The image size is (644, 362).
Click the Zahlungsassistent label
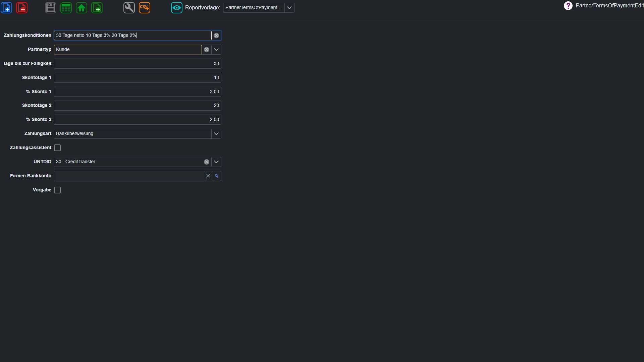pyautogui.click(x=31, y=148)
